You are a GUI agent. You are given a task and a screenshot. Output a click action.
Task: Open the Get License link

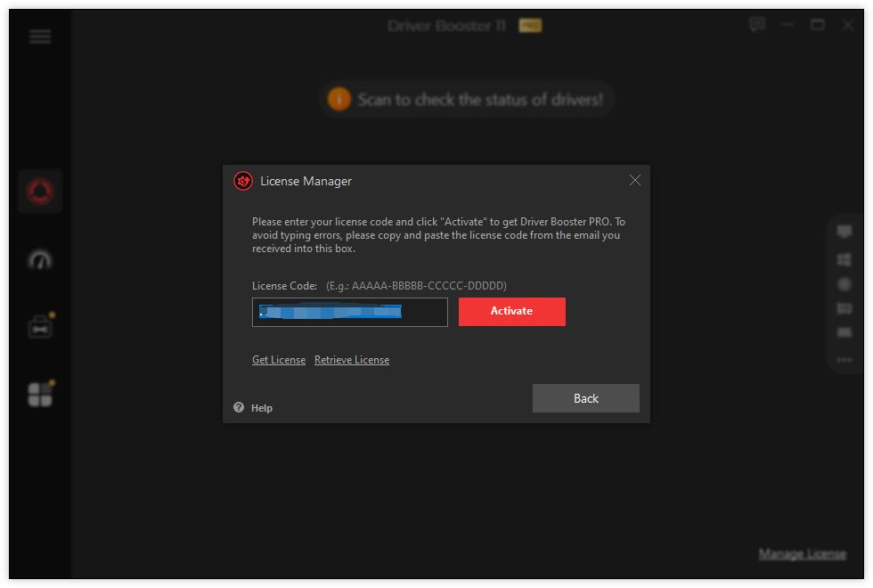point(279,360)
